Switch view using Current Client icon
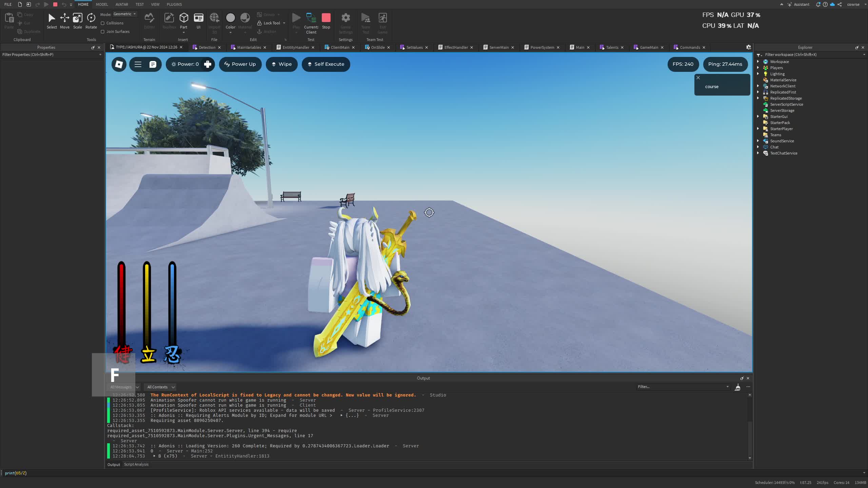 [x=311, y=21]
